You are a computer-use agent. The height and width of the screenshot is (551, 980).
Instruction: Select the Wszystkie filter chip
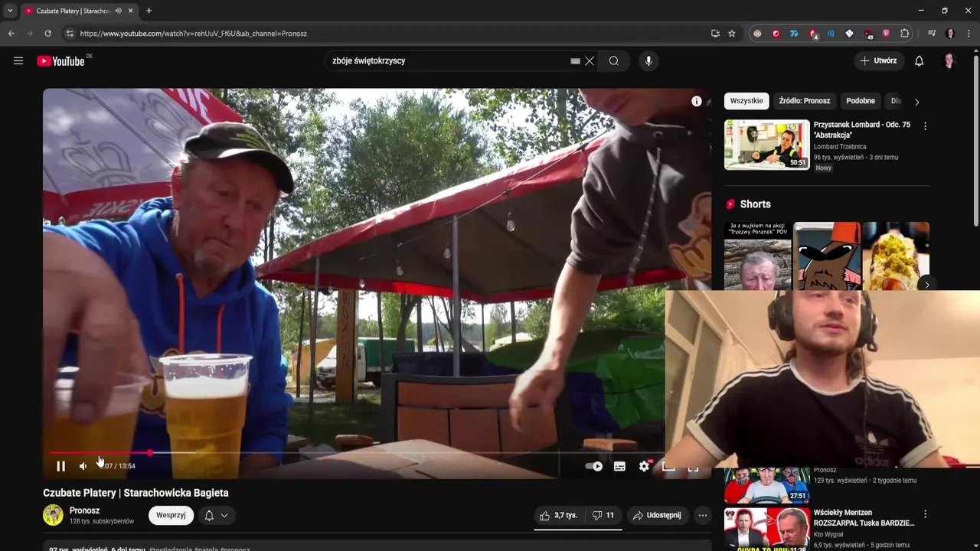(746, 101)
